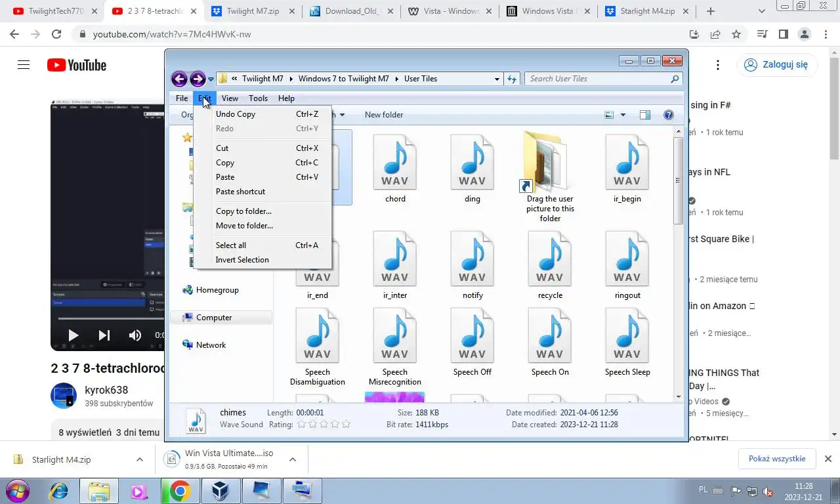Screen dimensions: 840x504
Task: Click the Chrome URL address bar
Action: tap(381, 34)
